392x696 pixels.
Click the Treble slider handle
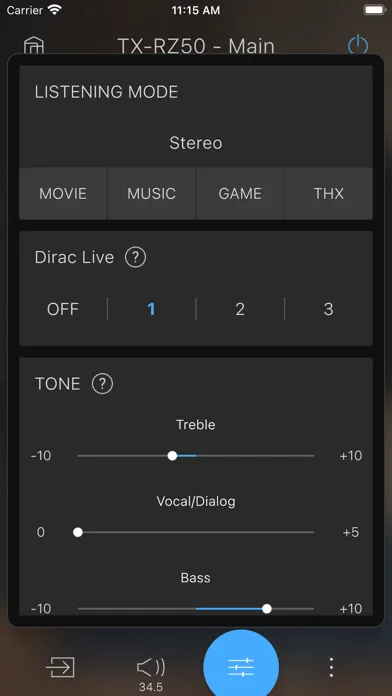click(173, 455)
